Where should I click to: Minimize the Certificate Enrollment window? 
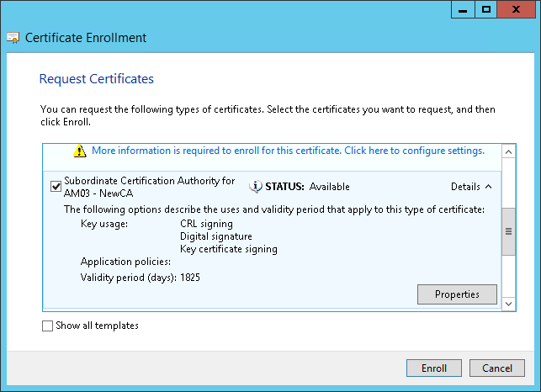(462, 9)
